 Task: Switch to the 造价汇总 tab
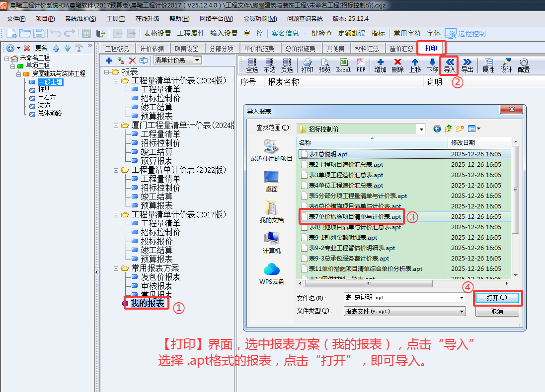click(401, 49)
